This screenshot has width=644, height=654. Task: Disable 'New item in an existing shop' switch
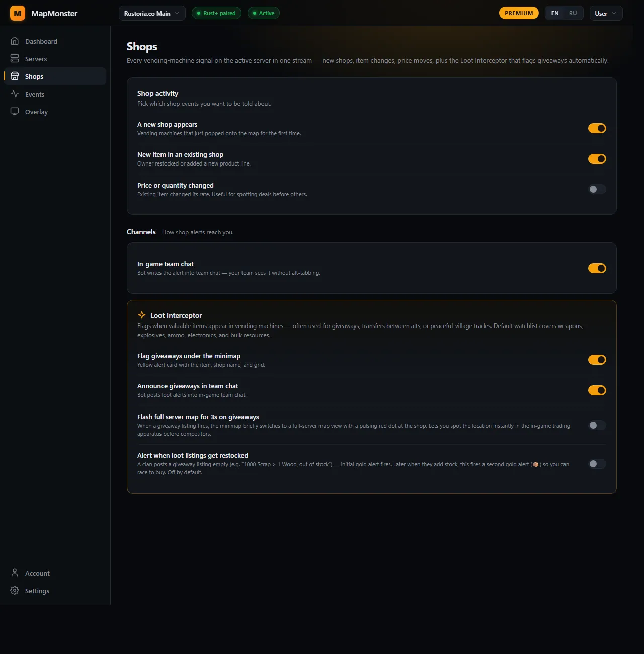click(x=597, y=159)
